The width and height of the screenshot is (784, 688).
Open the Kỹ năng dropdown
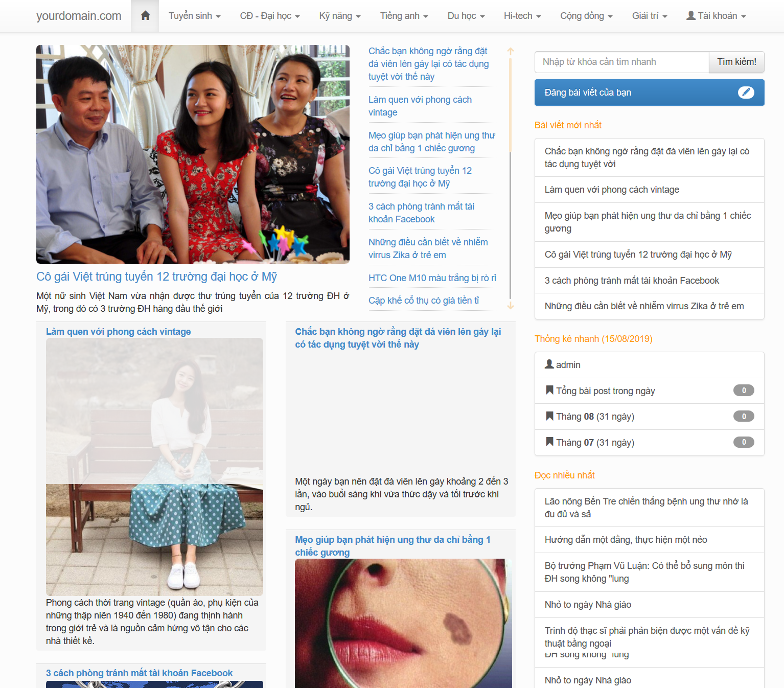click(340, 16)
